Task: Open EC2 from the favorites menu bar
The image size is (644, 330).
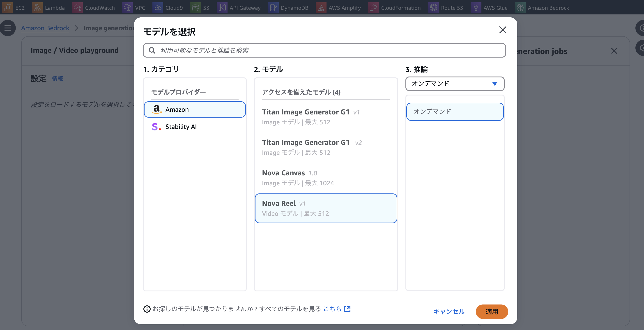Action: coord(7,7)
